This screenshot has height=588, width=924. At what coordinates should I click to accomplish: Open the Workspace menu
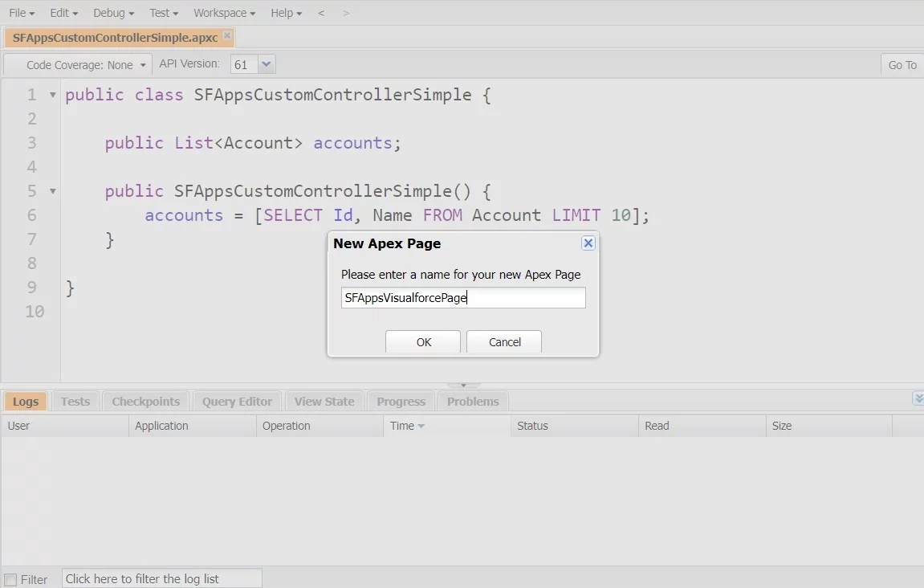[x=223, y=12]
